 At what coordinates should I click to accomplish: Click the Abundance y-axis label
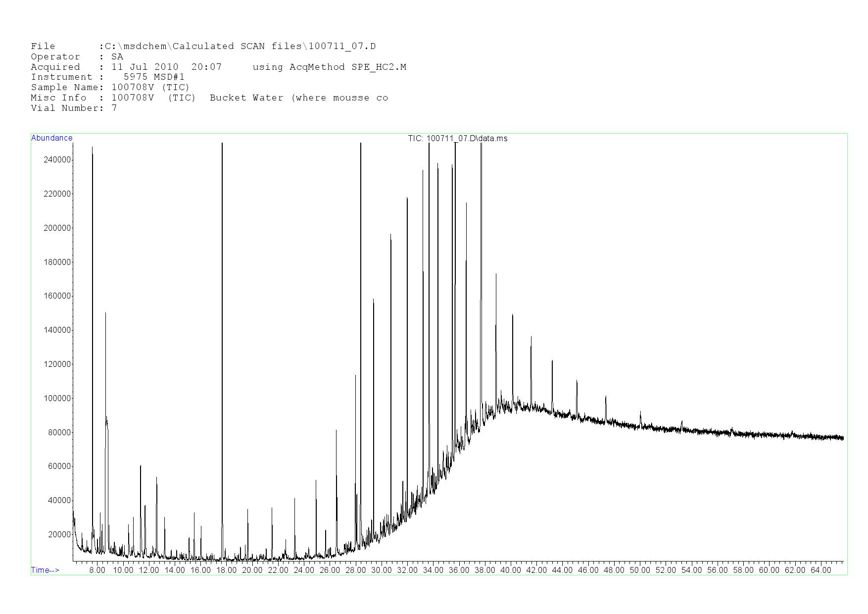tap(51, 138)
